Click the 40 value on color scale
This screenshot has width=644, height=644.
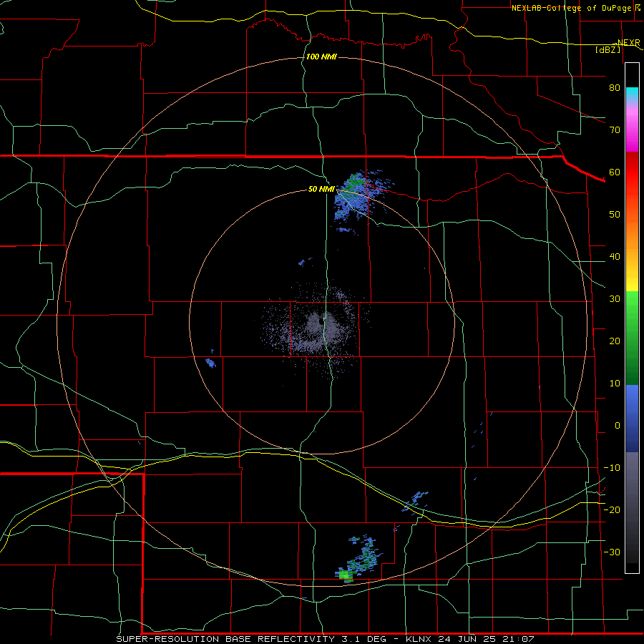(615, 257)
